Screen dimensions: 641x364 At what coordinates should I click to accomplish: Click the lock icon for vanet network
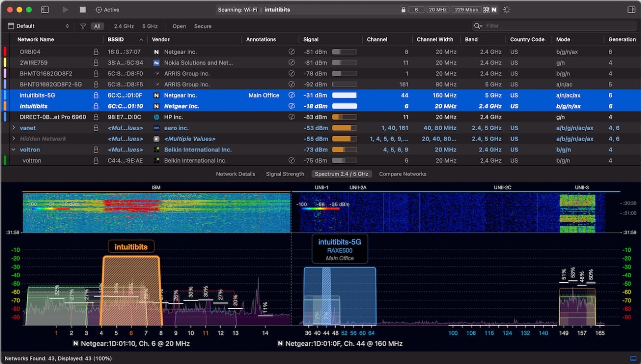(96, 128)
